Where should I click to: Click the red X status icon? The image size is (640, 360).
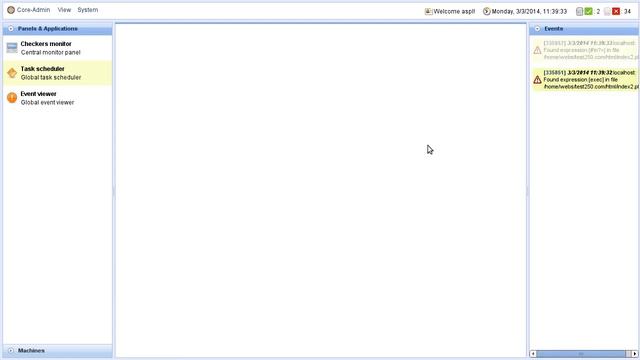coord(616,11)
